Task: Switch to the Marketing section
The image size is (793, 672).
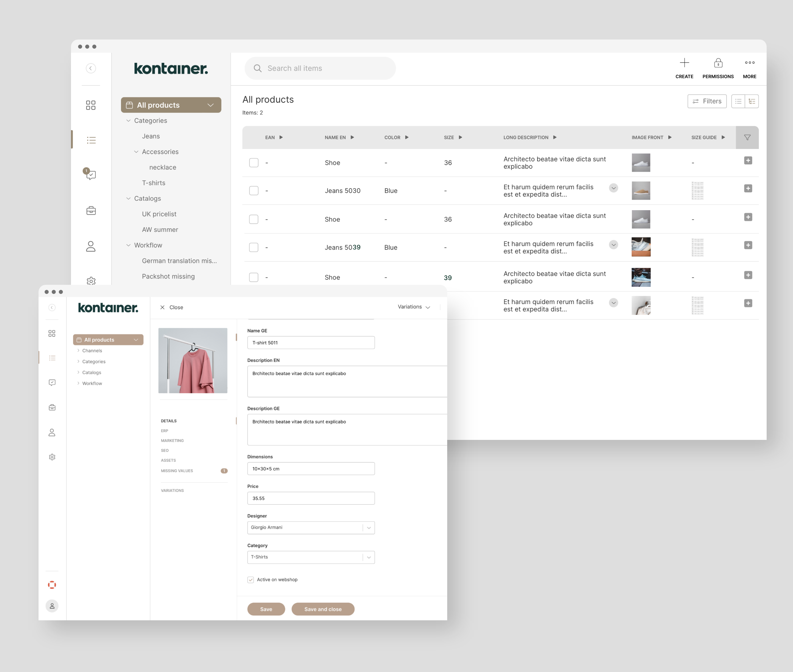Action: tap(172, 441)
